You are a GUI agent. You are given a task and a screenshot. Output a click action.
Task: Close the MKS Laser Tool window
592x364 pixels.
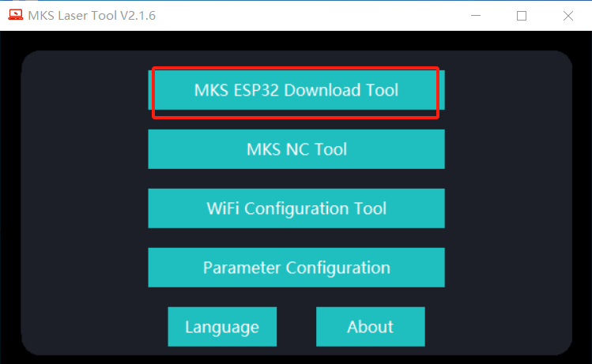point(567,16)
